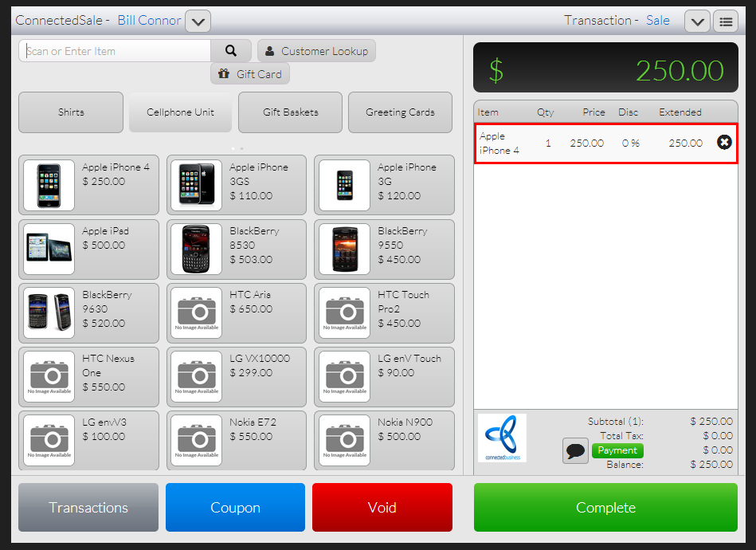Void the current sale
This screenshot has width=756, height=550.
(382, 507)
